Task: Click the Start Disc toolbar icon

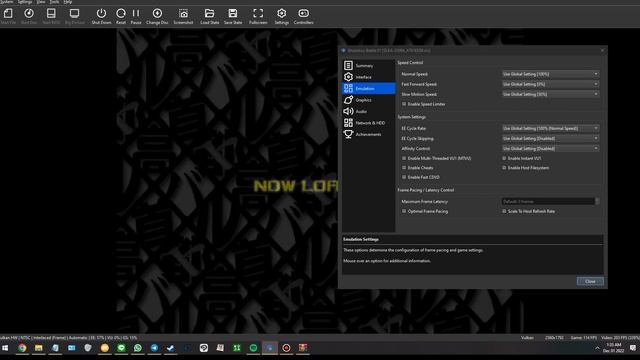Action: click(x=29, y=16)
